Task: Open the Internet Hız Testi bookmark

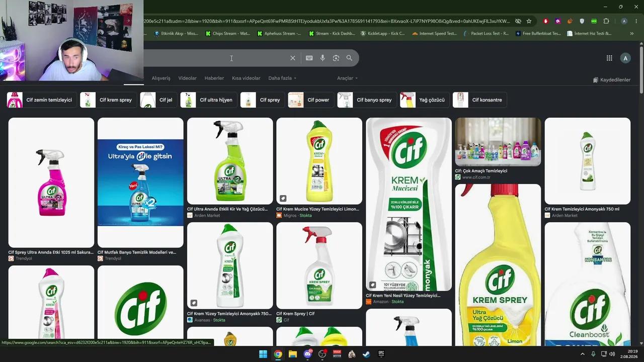Action: (x=589, y=34)
